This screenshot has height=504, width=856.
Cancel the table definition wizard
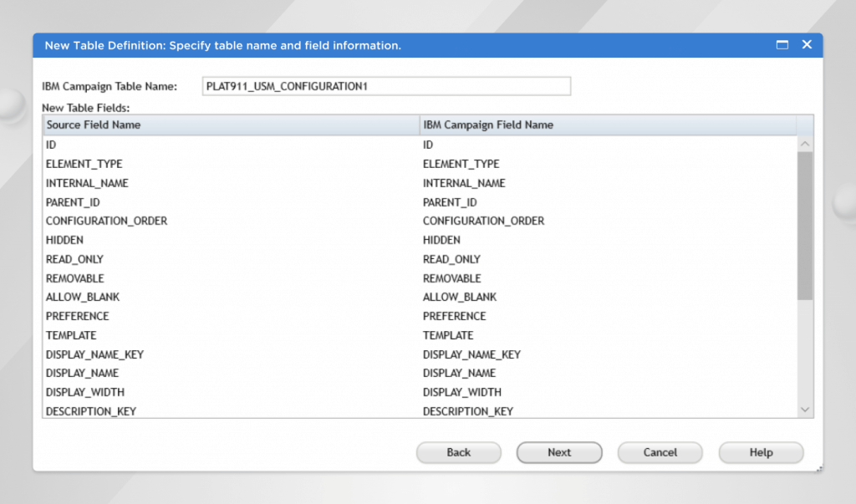pyautogui.click(x=660, y=452)
